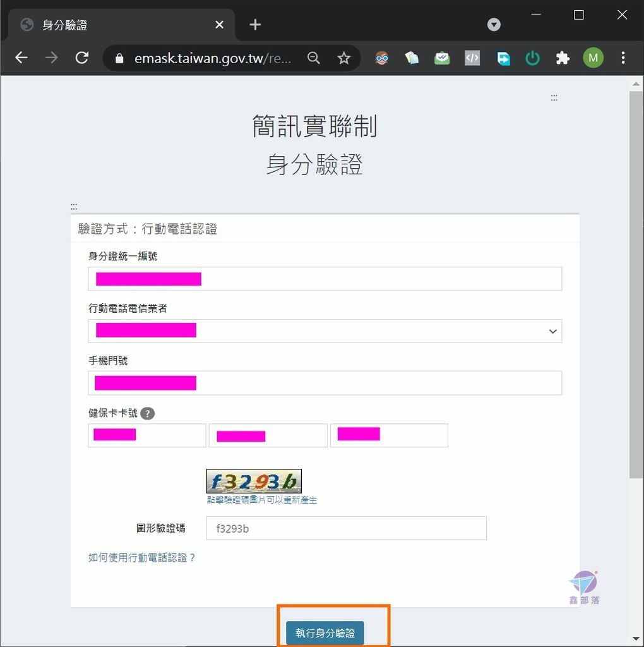The height and width of the screenshot is (647, 644).
Task: Click the vertical scrollbar thumb
Action: pyautogui.click(x=636, y=285)
